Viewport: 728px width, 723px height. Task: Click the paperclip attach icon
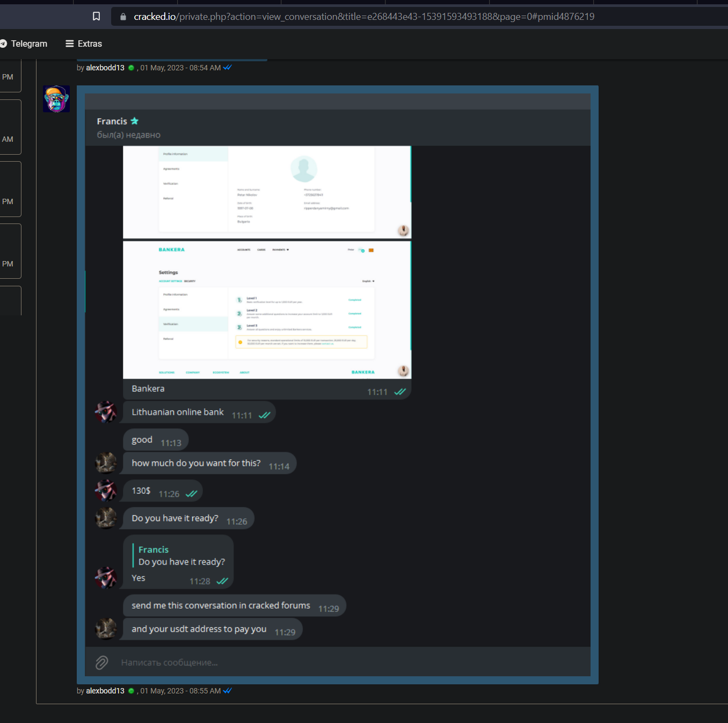(x=102, y=662)
